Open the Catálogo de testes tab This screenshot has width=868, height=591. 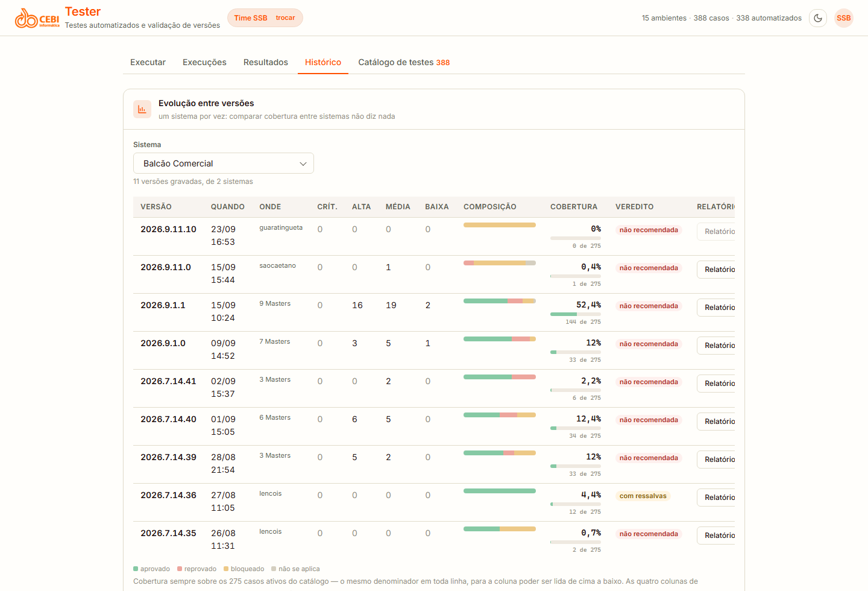(x=404, y=62)
